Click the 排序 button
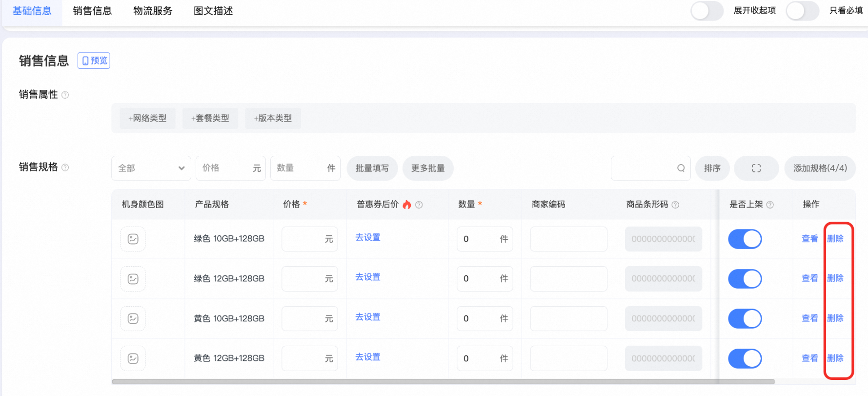 click(712, 168)
